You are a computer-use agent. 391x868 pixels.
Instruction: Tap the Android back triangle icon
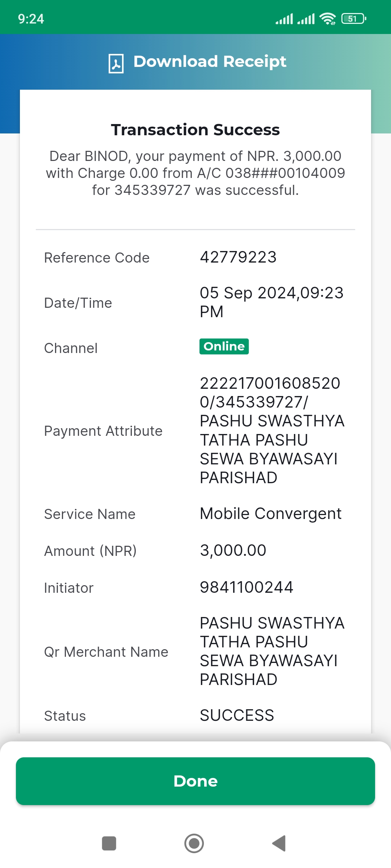coord(279,843)
